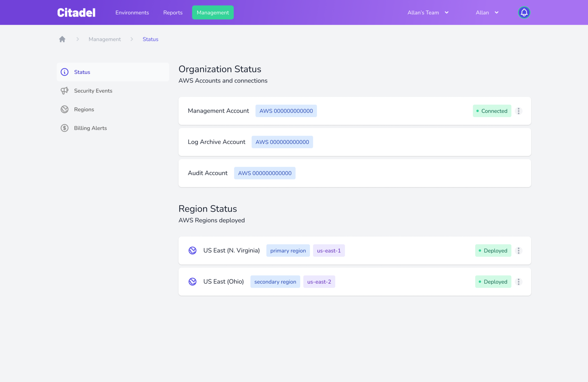Click the Security Events megaphone icon
This screenshot has height=382, width=588.
tap(64, 91)
